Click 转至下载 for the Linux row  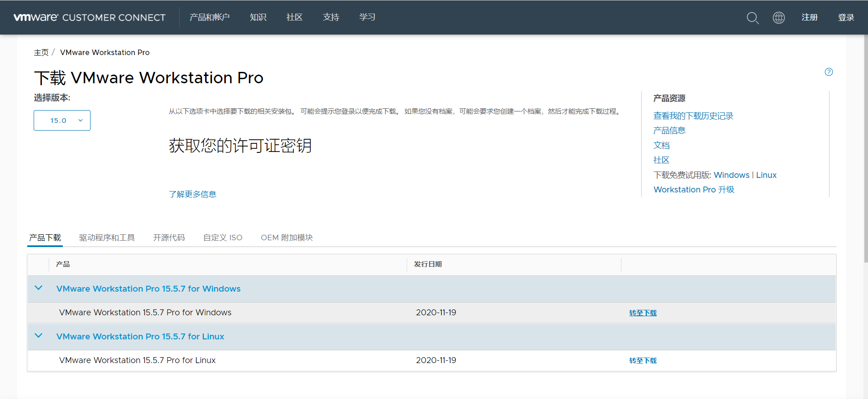643,361
